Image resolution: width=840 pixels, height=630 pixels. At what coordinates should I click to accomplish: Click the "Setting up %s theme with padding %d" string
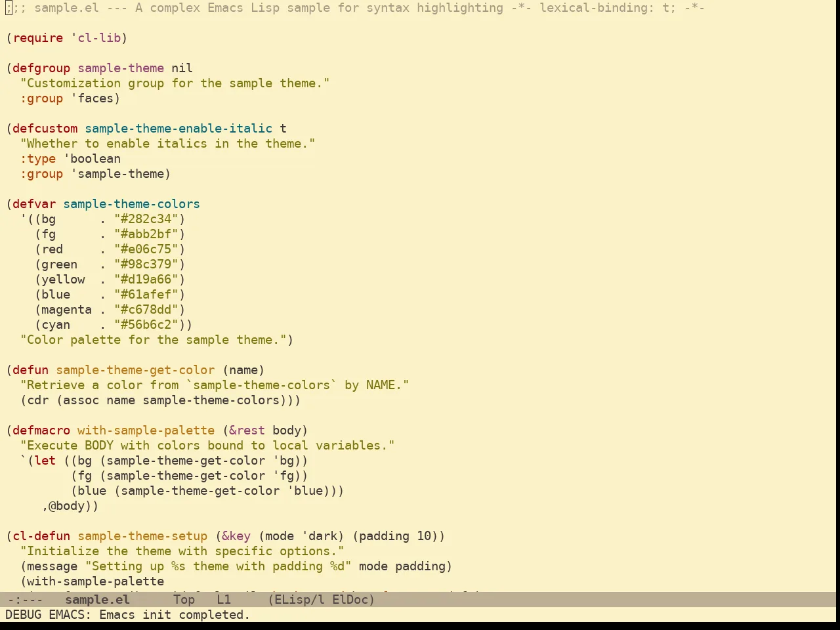219,566
